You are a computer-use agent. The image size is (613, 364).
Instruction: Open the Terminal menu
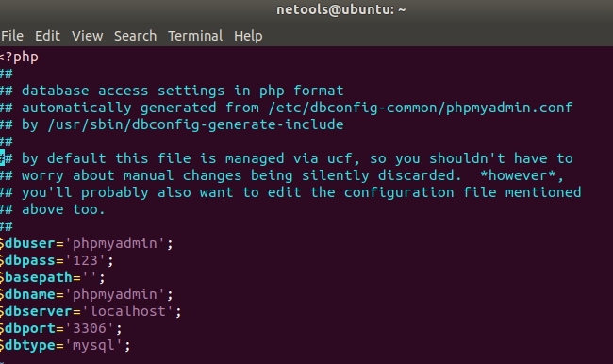[x=195, y=36]
